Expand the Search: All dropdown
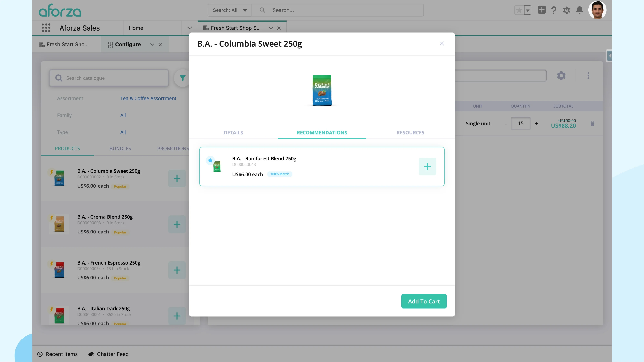The height and width of the screenshot is (362, 644). point(229,10)
